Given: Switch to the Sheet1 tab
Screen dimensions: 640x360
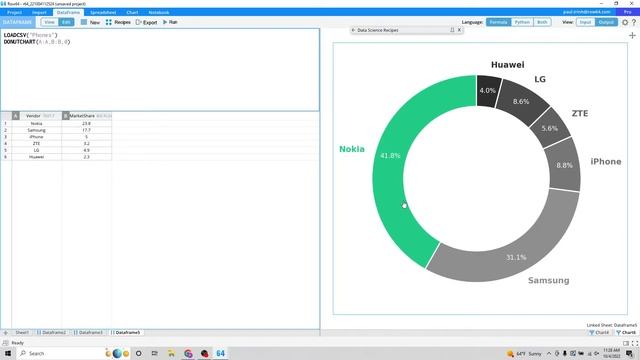Looking at the screenshot, I should pos(22,333).
